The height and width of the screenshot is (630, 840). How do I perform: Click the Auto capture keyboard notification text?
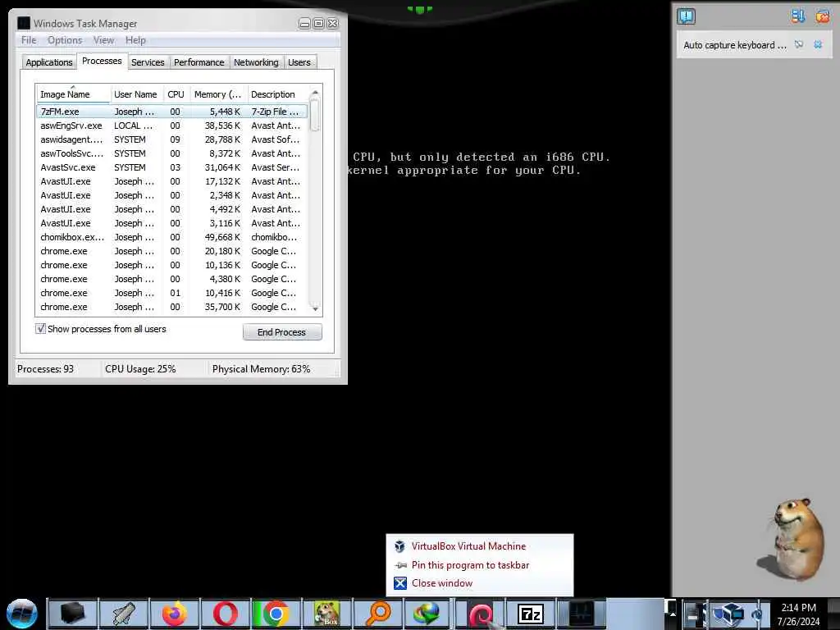point(734,45)
